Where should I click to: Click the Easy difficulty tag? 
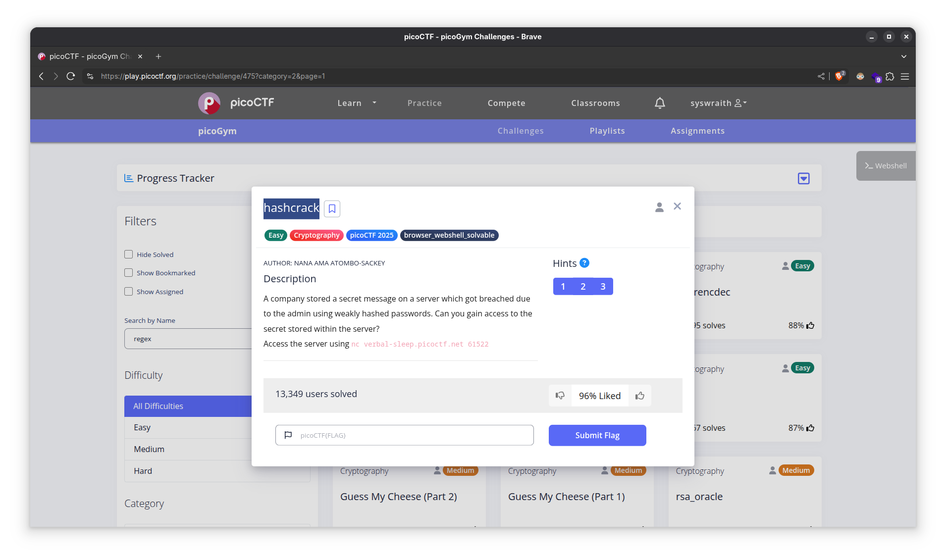tap(276, 235)
